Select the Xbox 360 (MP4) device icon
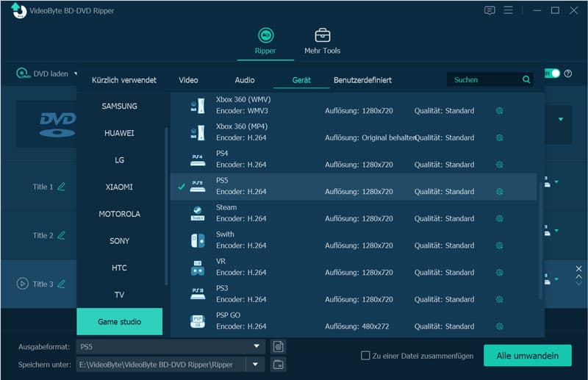 (198, 132)
